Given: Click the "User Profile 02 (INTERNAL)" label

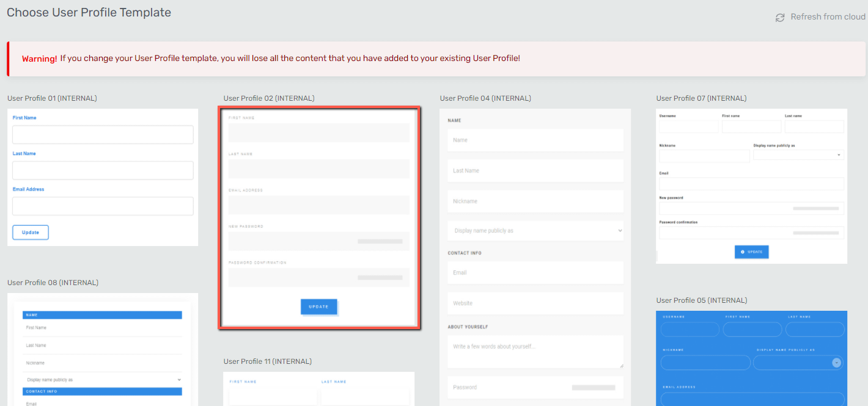Looking at the screenshot, I should click(x=269, y=98).
